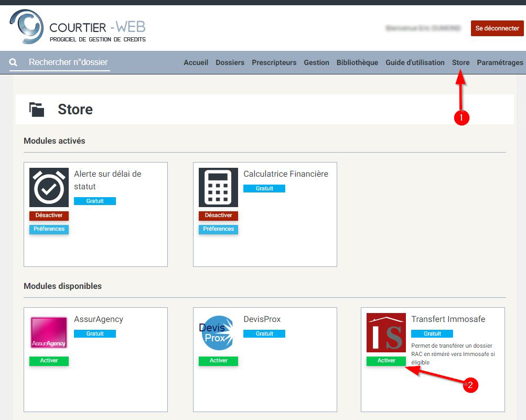526x420 pixels.
Task: Click the Rechercher n°dossier search field
Action: (x=68, y=62)
